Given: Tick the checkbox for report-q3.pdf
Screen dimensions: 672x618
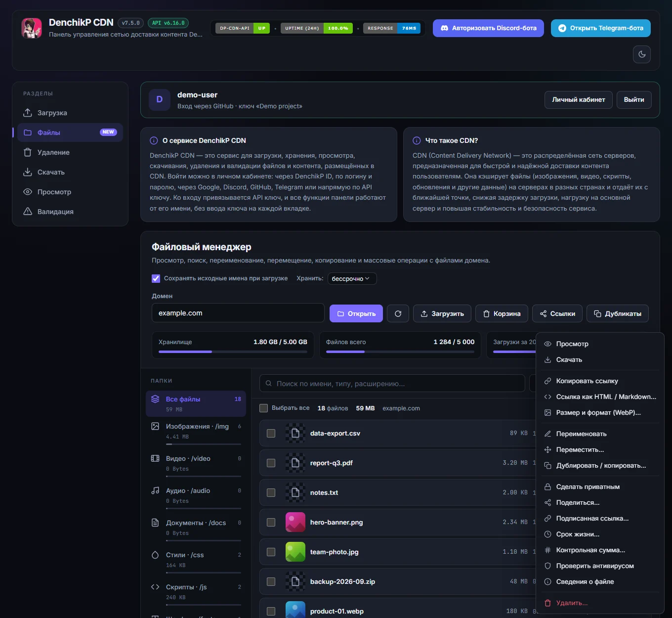Looking at the screenshot, I should tap(271, 463).
